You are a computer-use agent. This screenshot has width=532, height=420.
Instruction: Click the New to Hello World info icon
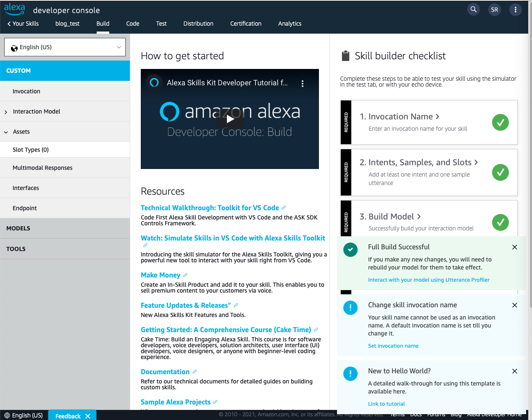[350, 374]
